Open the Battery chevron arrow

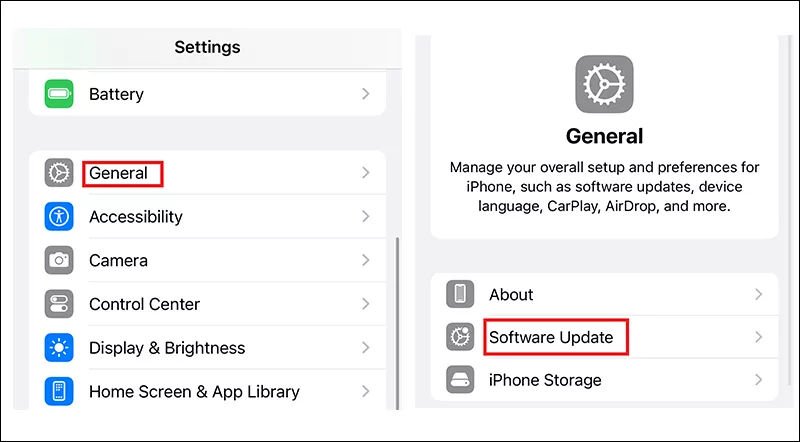tap(366, 94)
